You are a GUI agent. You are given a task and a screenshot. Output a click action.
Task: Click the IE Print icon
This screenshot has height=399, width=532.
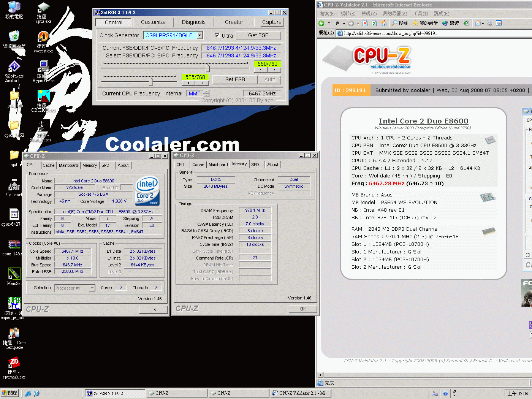[490, 23]
